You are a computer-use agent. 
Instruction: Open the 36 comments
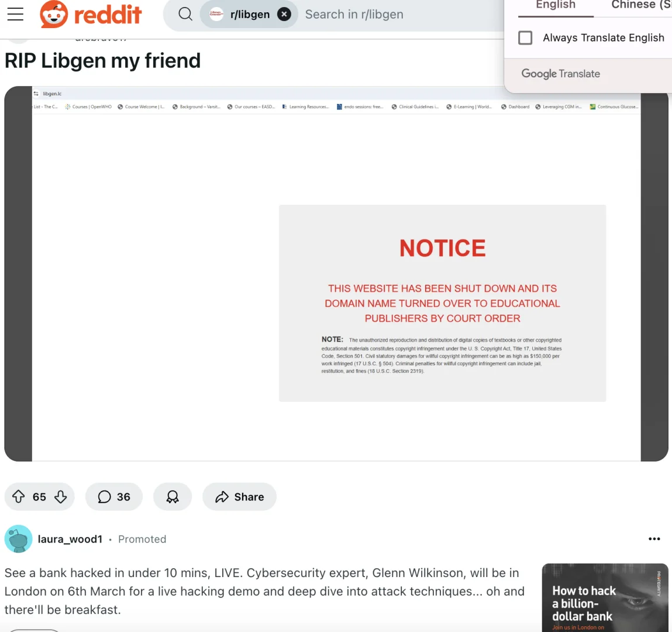click(x=114, y=496)
